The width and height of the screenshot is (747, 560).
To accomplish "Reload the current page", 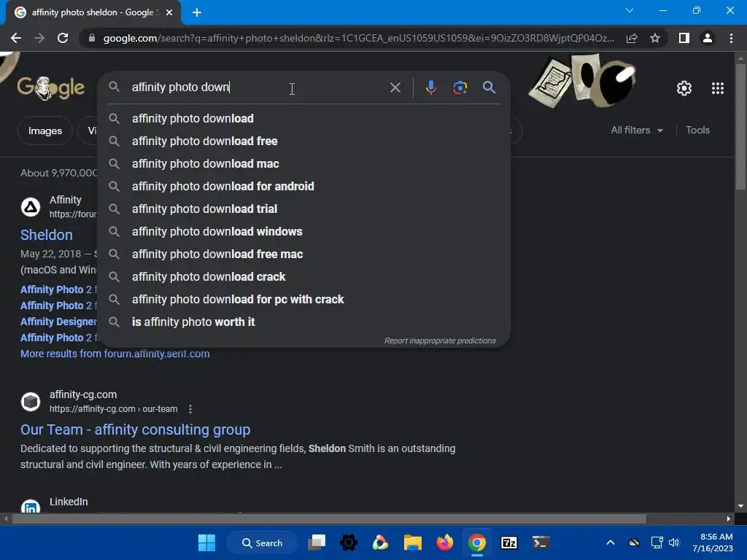I will click(63, 38).
